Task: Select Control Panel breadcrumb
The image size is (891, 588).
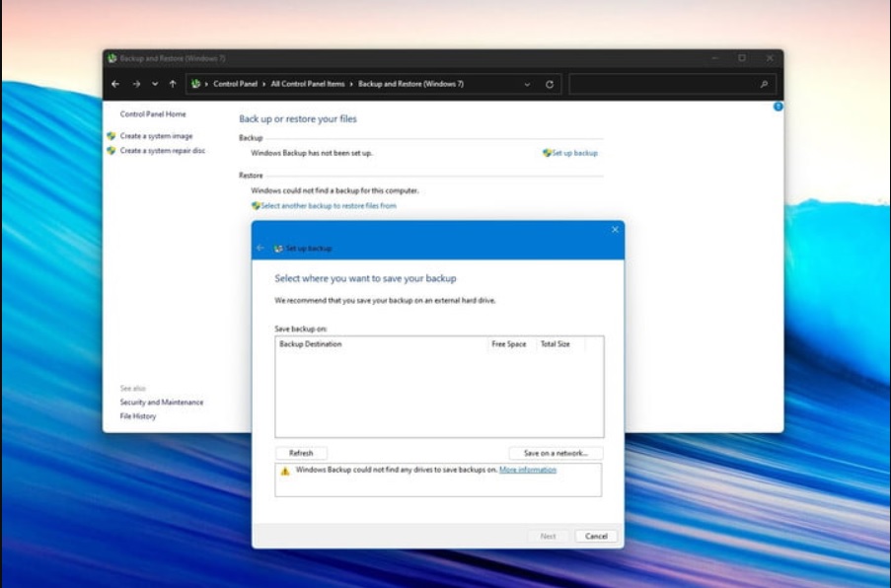Action: pyautogui.click(x=235, y=84)
